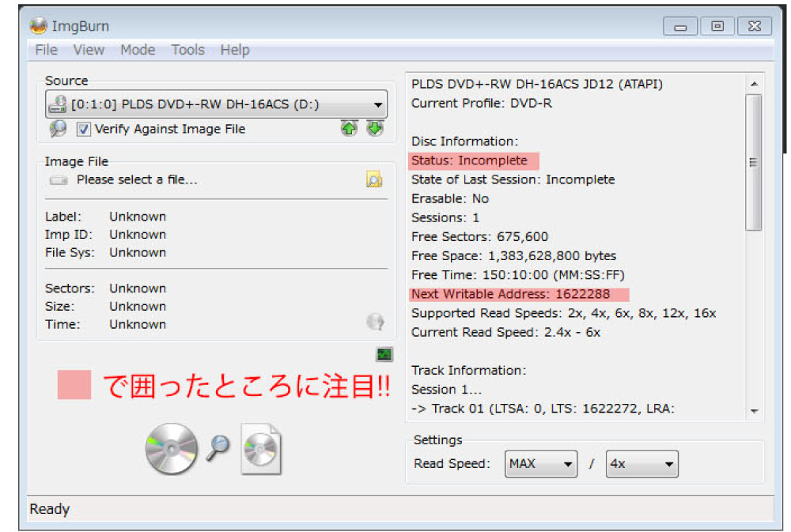Viewport: 791px width, 532px height.
Task: Click the Time 'Unknown' value
Action: (x=137, y=324)
